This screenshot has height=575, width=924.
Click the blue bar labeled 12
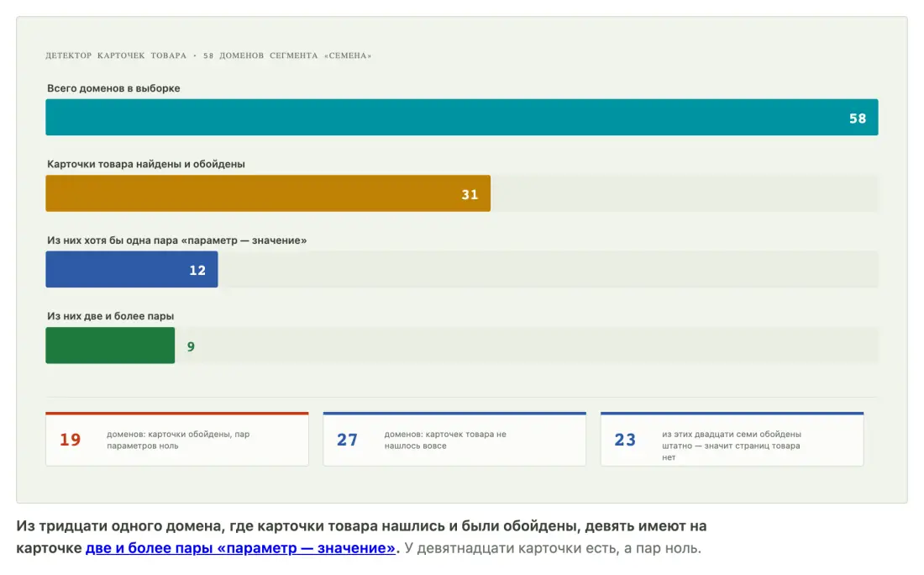(131, 270)
